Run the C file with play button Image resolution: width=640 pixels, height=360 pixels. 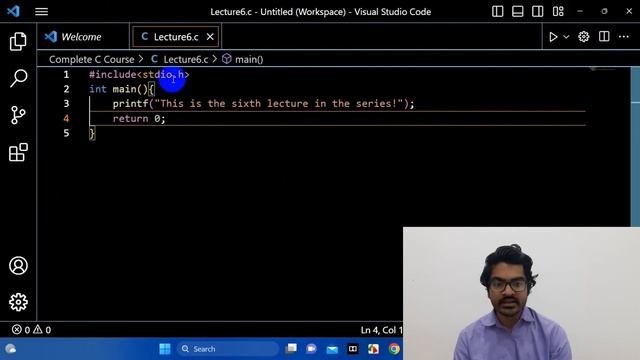pyautogui.click(x=553, y=37)
